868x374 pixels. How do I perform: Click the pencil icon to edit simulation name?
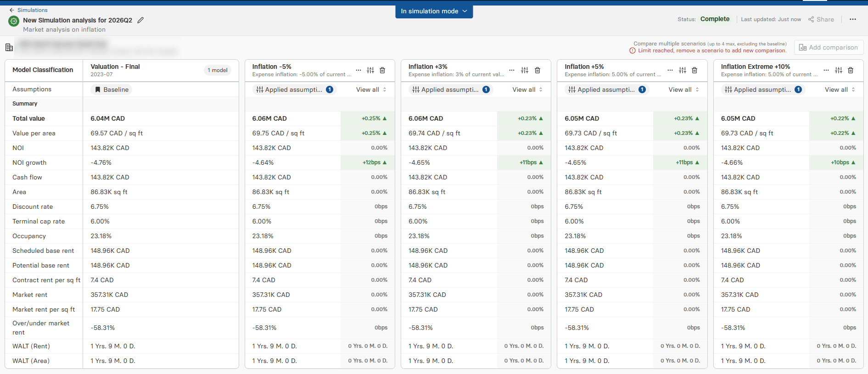[x=140, y=20]
